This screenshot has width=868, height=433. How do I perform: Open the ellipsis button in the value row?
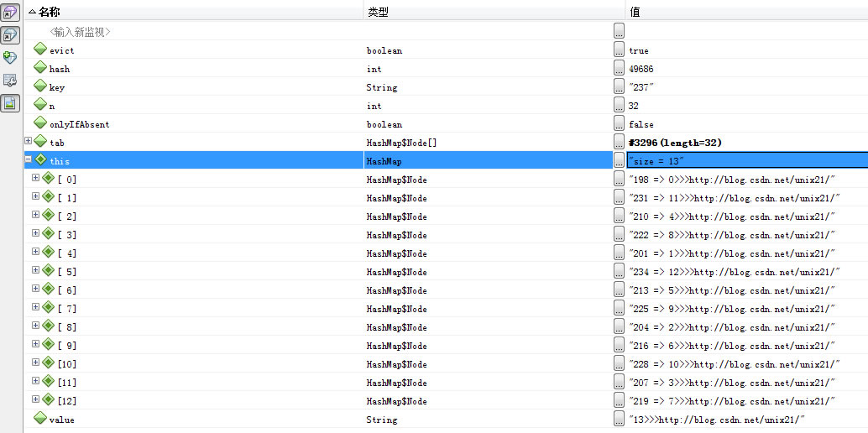tap(619, 419)
